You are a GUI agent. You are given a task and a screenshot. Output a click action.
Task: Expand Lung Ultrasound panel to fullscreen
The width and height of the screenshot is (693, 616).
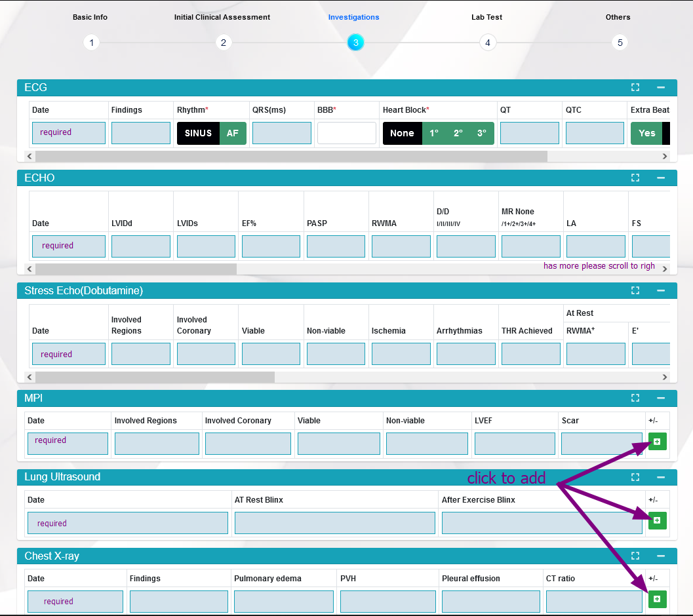pos(635,477)
